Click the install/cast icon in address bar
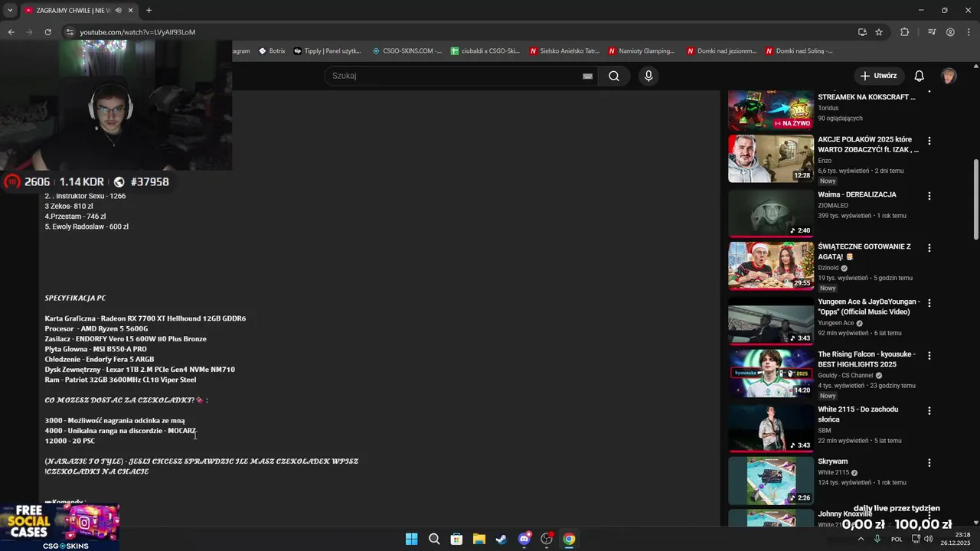This screenshot has height=551, width=980. tap(862, 32)
